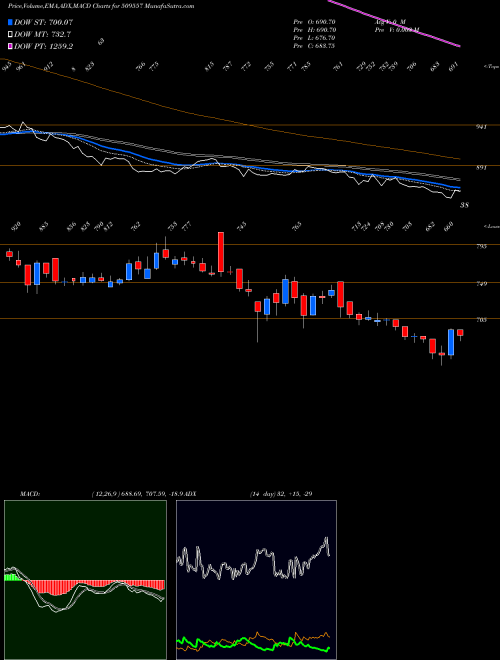Click the green line in the ADX panel

click(x=253, y=644)
